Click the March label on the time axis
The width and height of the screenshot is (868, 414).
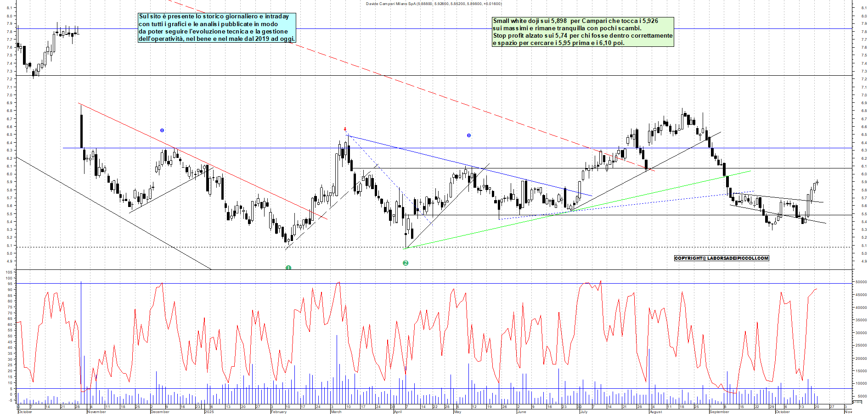[336, 412]
